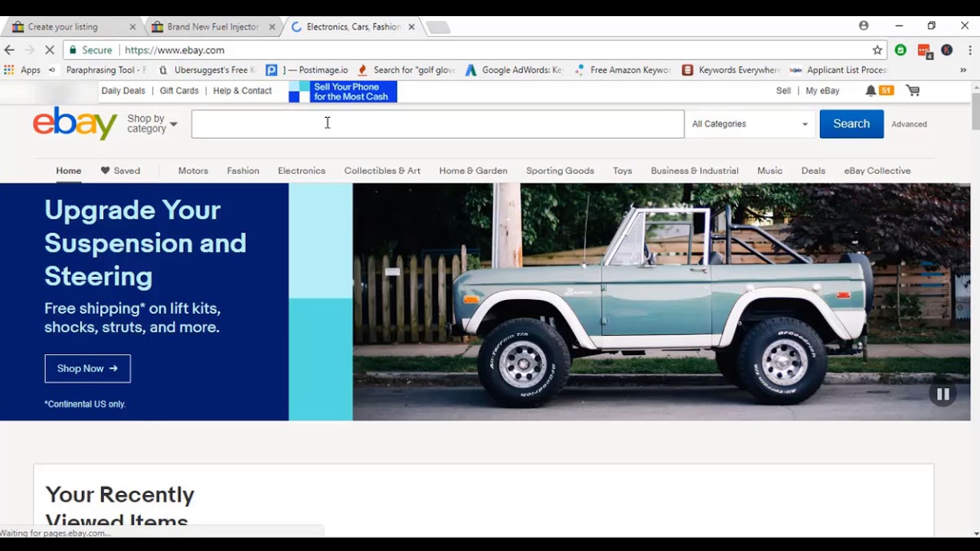Open the Toys category

pyautogui.click(x=622, y=171)
